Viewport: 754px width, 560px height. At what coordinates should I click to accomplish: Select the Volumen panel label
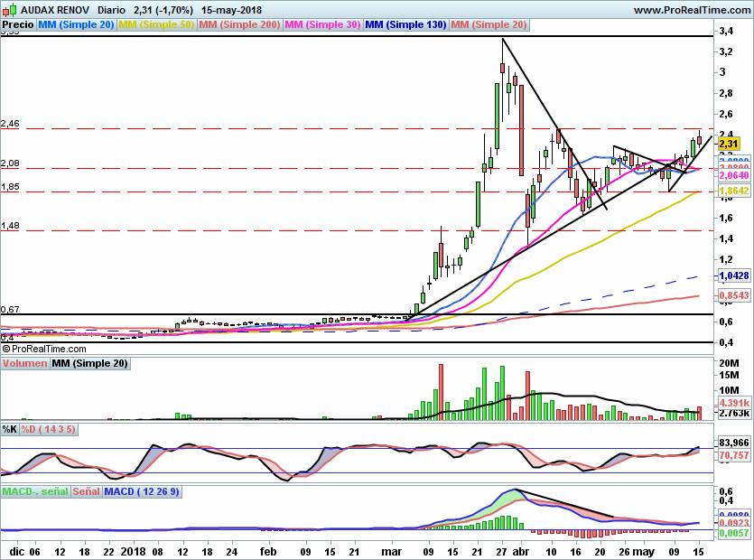click(25, 363)
